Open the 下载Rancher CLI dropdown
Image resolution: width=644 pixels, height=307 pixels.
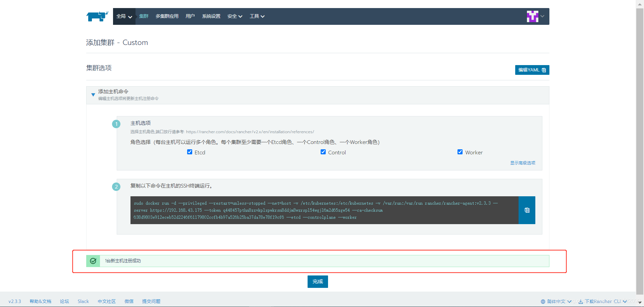click(606, 302)
